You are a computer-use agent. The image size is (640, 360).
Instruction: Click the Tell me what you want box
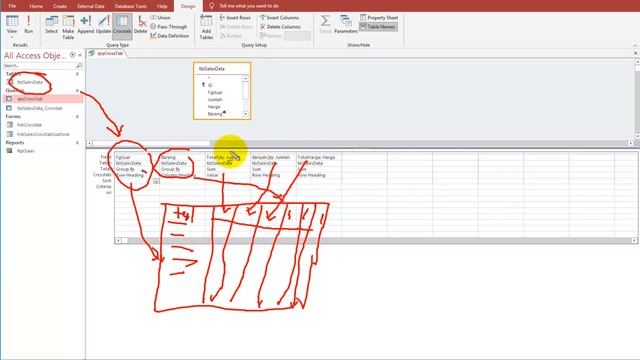tap(244, 6)
